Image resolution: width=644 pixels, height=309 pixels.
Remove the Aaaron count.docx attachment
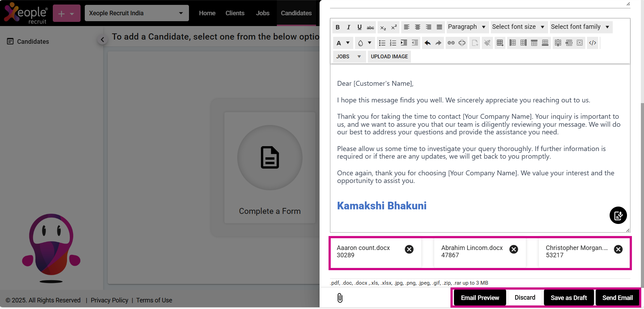(x=409, y=249)
